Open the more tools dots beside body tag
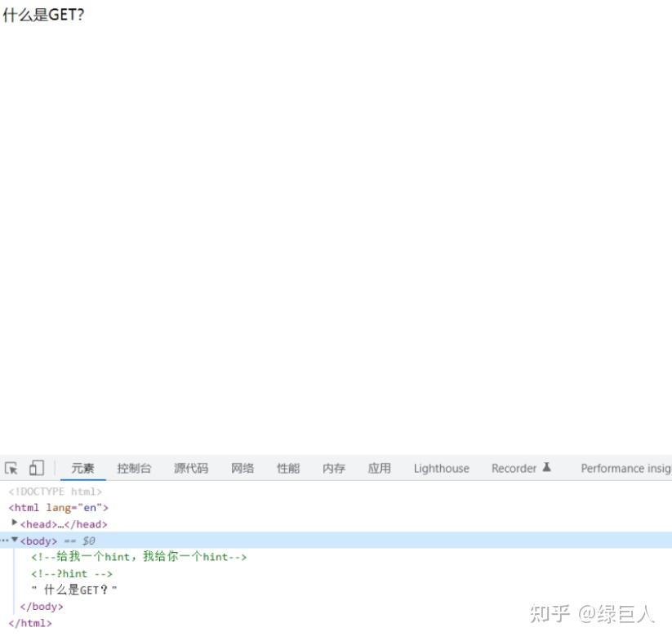Viewport: 672px width, 641px height. pos(3,540)
